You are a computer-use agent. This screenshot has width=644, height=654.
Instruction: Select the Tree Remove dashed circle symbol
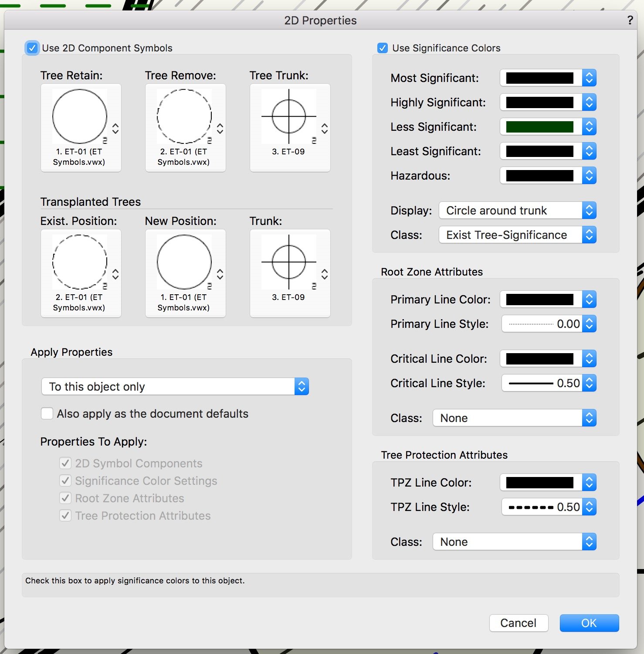pyautogui.click(x=185, y=116)
